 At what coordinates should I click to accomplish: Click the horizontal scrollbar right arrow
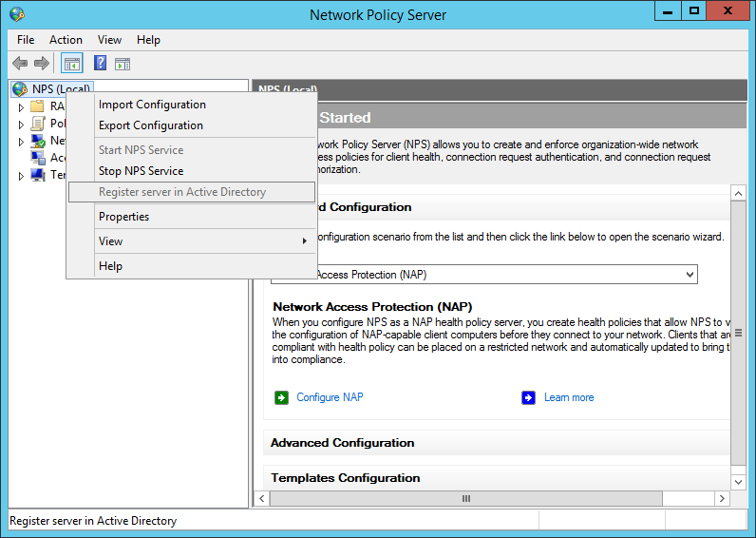point(722,498)
